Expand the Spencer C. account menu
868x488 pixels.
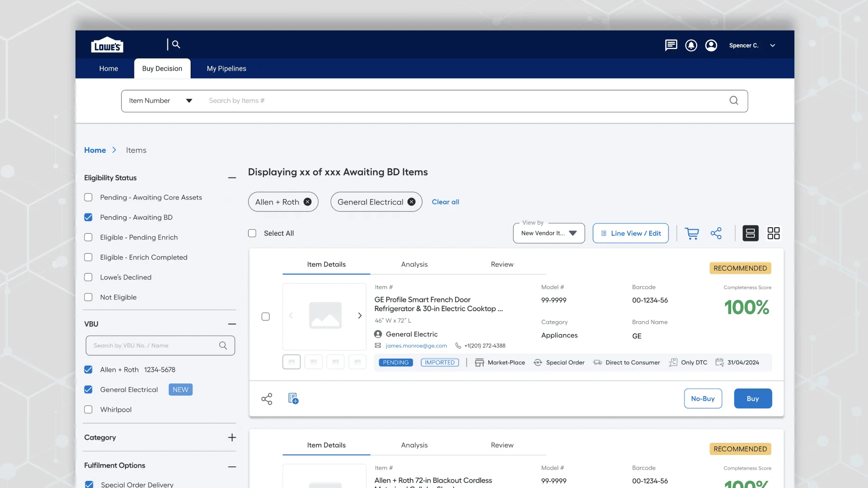pos(773,46)
